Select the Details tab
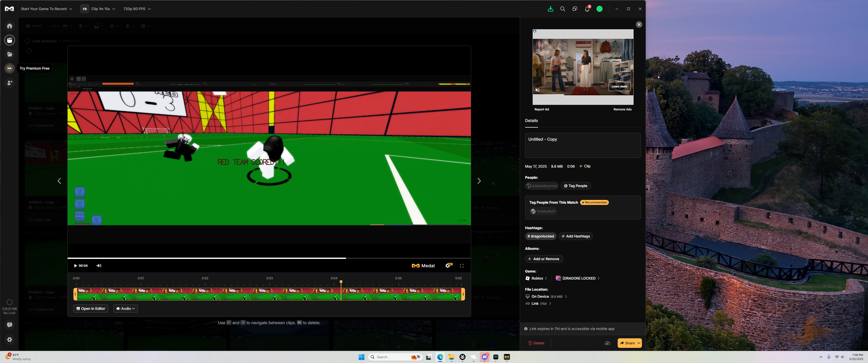 click(531, 120)
